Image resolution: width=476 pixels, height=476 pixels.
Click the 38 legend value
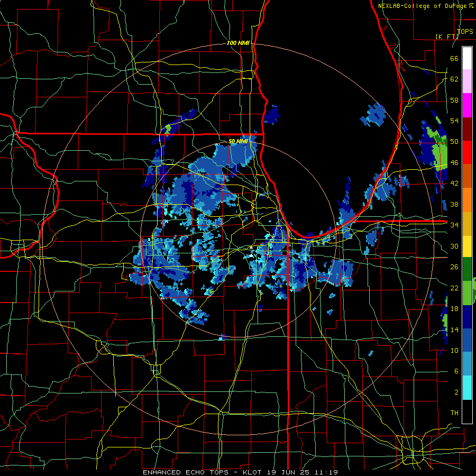pos(454,205)
